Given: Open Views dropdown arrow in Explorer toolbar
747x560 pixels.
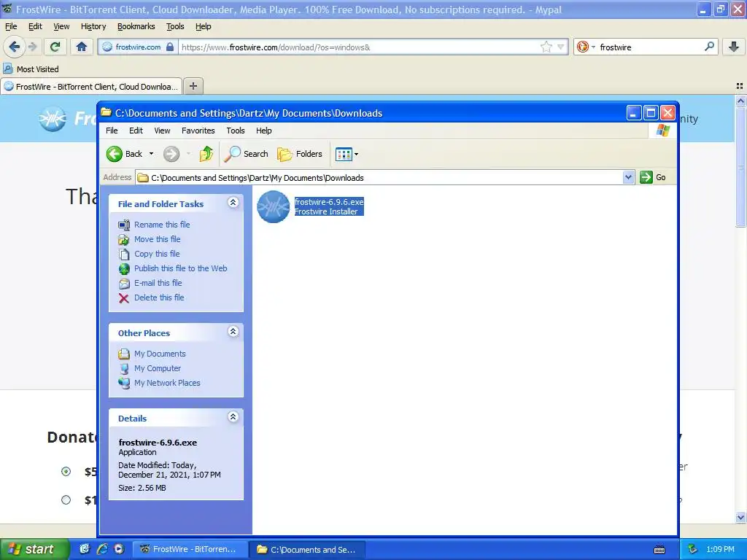Looking at the screenshot, I should coord(356,154).
